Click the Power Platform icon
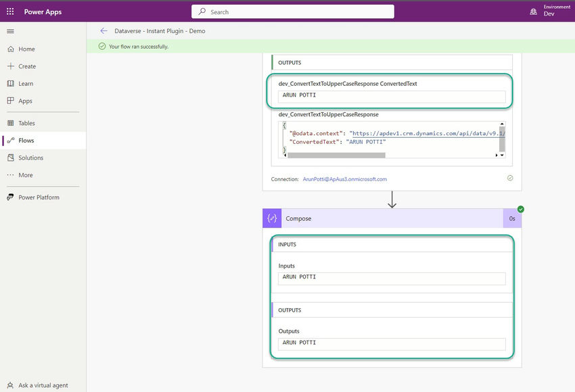The image size is (575, 392). pos(11,197)
